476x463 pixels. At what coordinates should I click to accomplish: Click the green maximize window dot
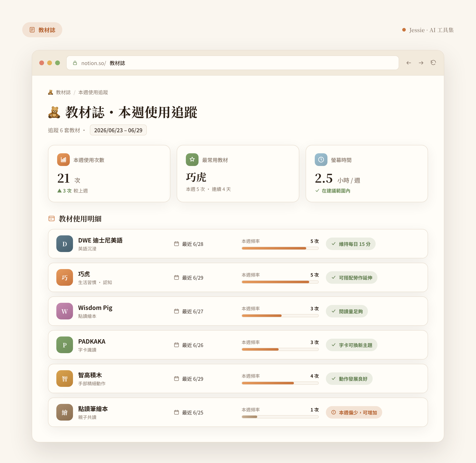click(x=58, y=63)
